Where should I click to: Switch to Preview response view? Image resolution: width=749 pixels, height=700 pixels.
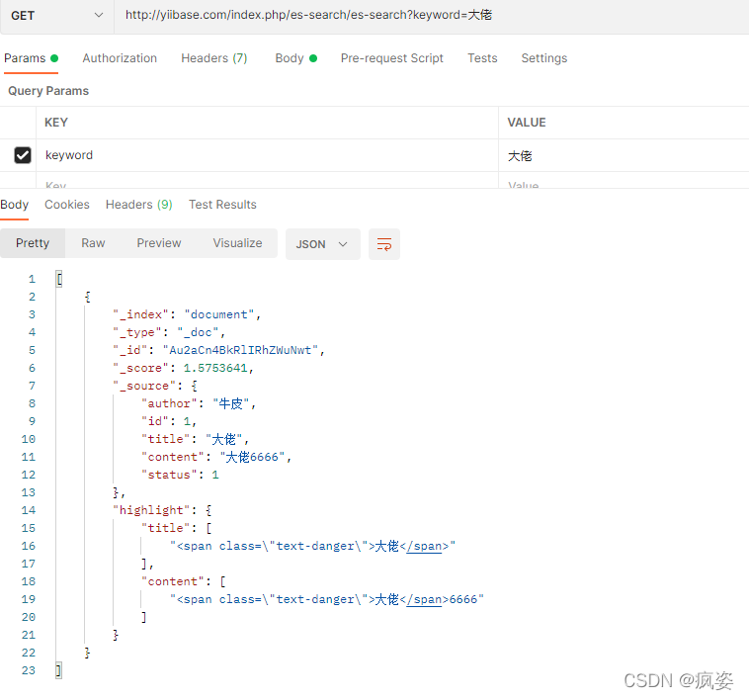(x=159, y=243)
